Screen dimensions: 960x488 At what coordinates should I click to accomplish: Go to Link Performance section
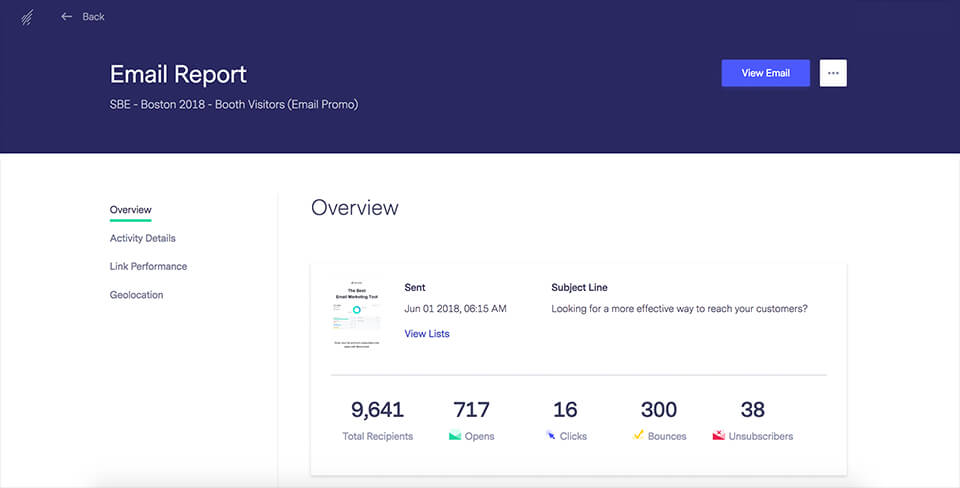click(x=148, y=266)
